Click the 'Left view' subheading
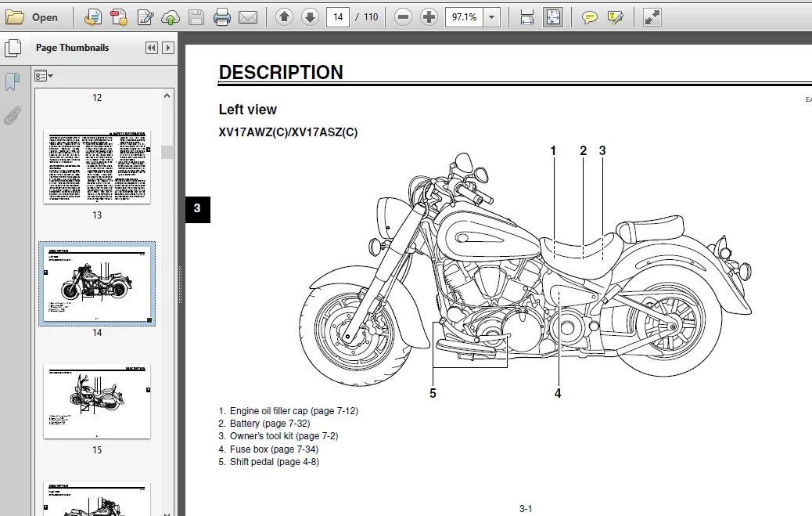The height and width of the screenshot is (516, 812). click(x=247, y=110)
